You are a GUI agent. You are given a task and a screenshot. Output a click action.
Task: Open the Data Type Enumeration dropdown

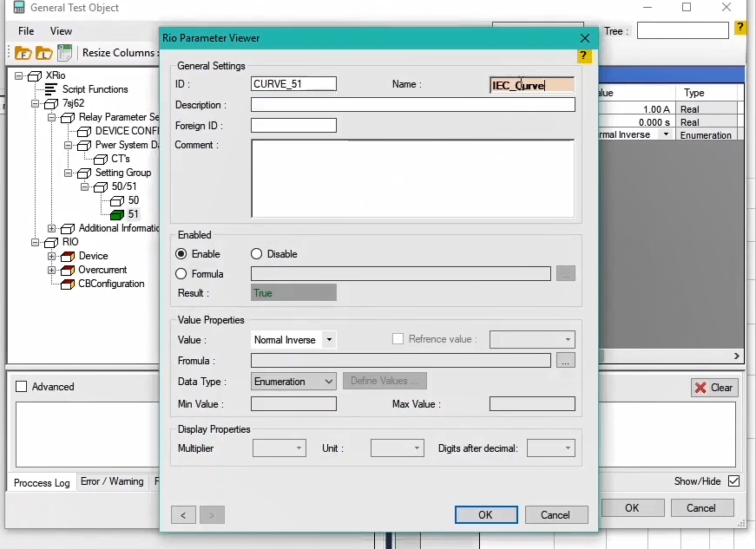pos(328,382)
